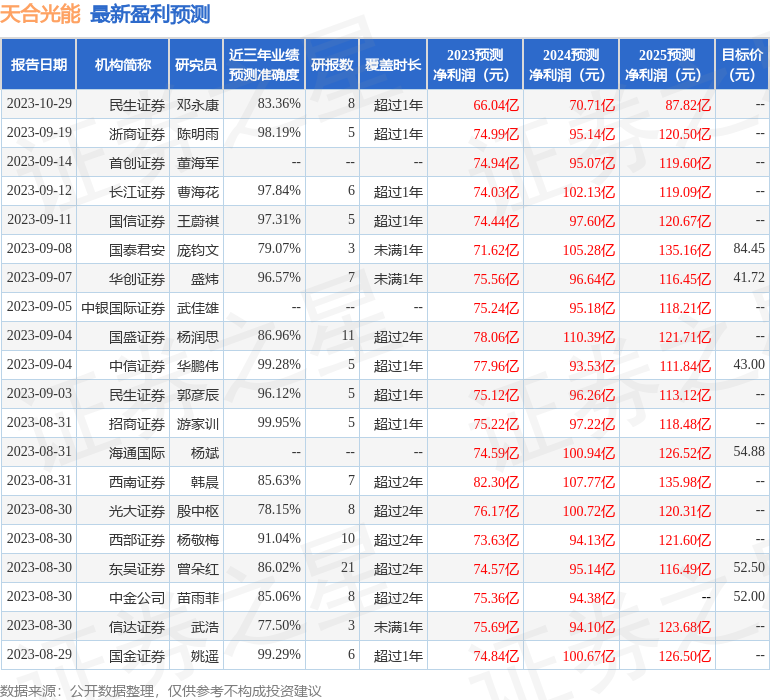The height and width of the screenshot is (700, 770).
Task: Click the 66.04亿 profit value
Action: [496, 105]
